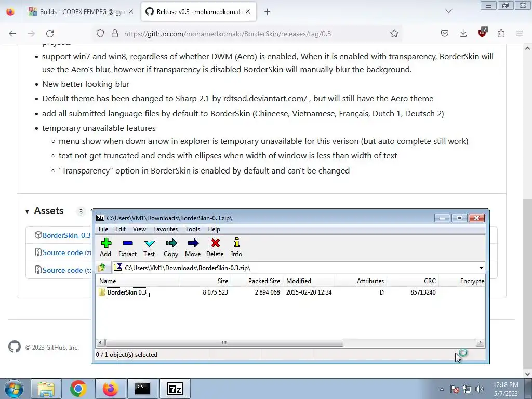Click the red Delete icon in 7-Zip
This screenshot has height=399, width=532.
tap(215, 247)
